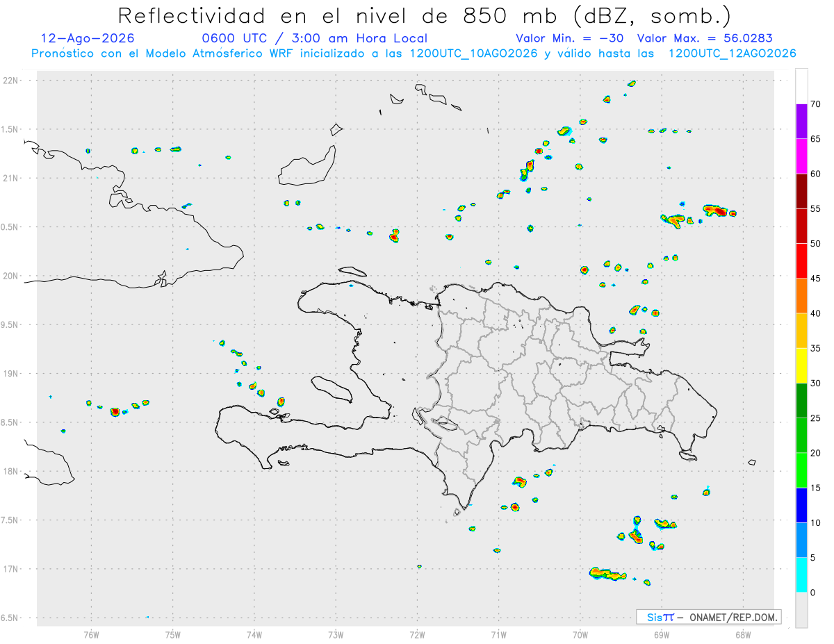The width and height of the screenshot is (834, 644).
Task: Click the '70' value on the color scale
Action: point(815,104)
